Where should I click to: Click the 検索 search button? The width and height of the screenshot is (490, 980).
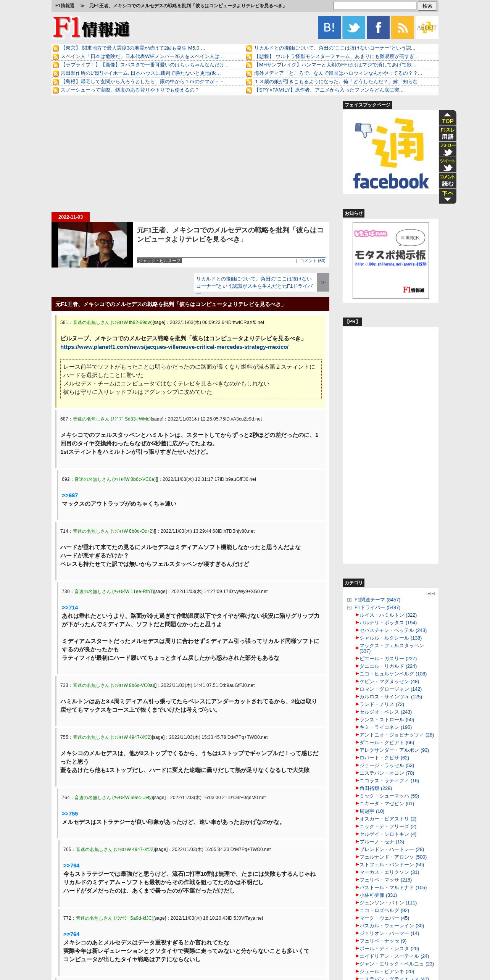pos(427,6)
